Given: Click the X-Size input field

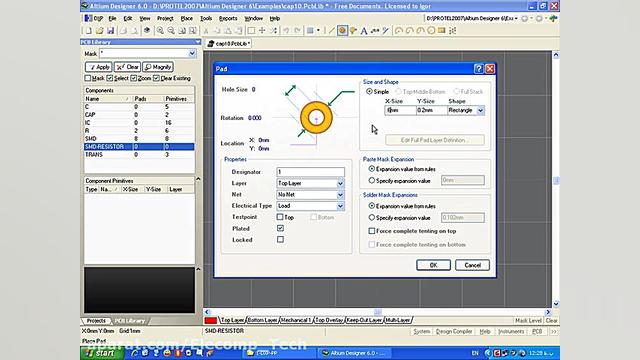Looking at the screenshot, I should click(400, 110).
